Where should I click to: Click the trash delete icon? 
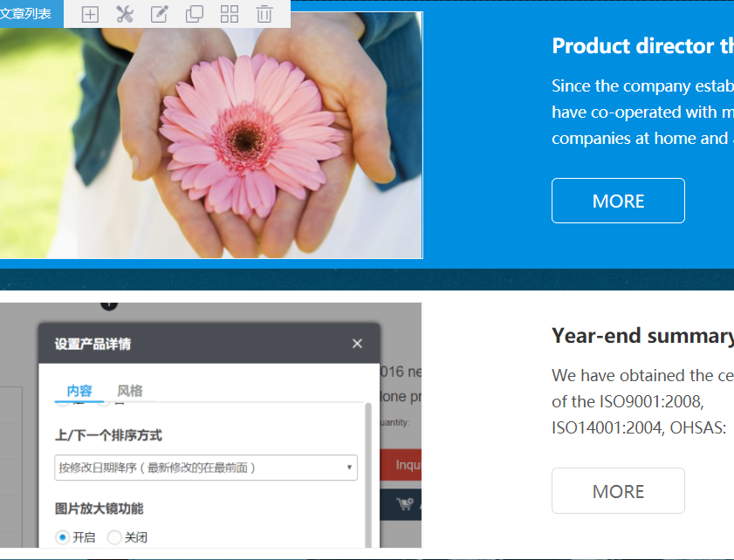pyautogui.click(x=264, y=14)
